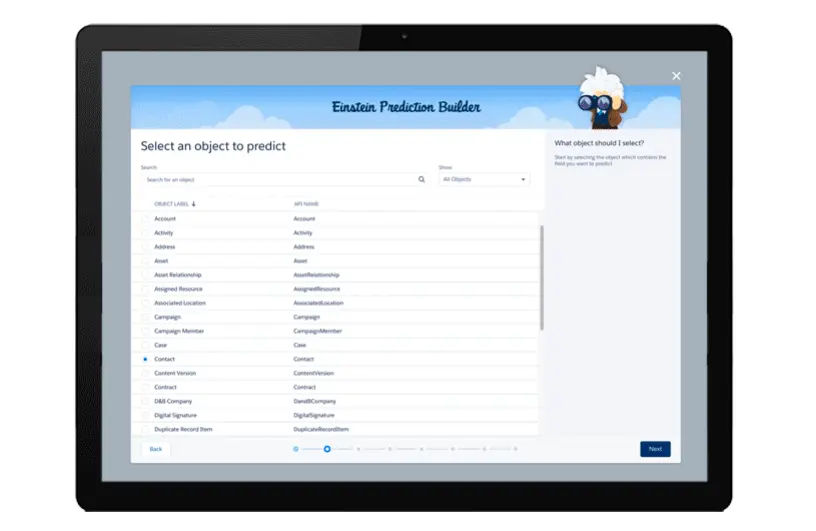Select the Campaign Member radio button
The width and height of the screenshot is (816, 531).
click(145, 331)
